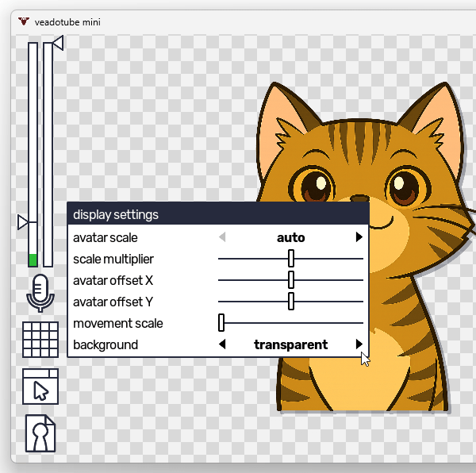Switch to the previous background with left arrow
The height and width of the screenshot is (473, 476).
pyautogui.click(x=222, y=344)
